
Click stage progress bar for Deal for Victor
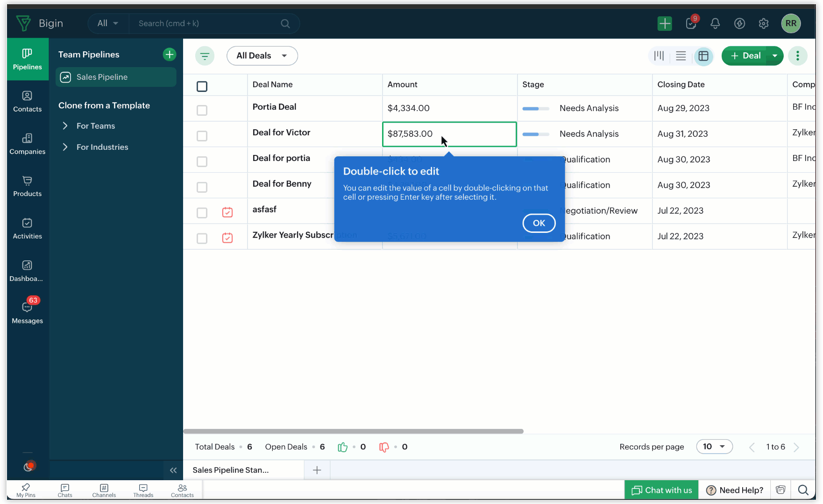(x=536, y=134)
